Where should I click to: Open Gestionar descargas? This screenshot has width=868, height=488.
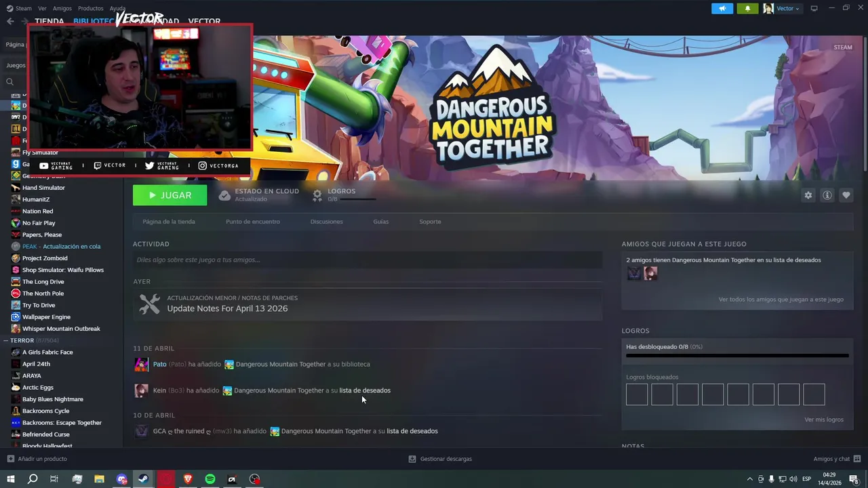pos(440,459)
